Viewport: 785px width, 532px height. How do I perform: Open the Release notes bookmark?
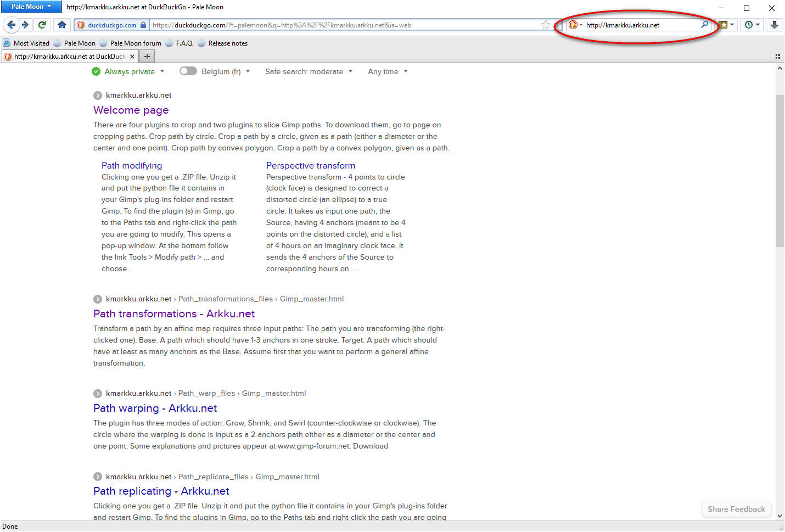point(222,43)
